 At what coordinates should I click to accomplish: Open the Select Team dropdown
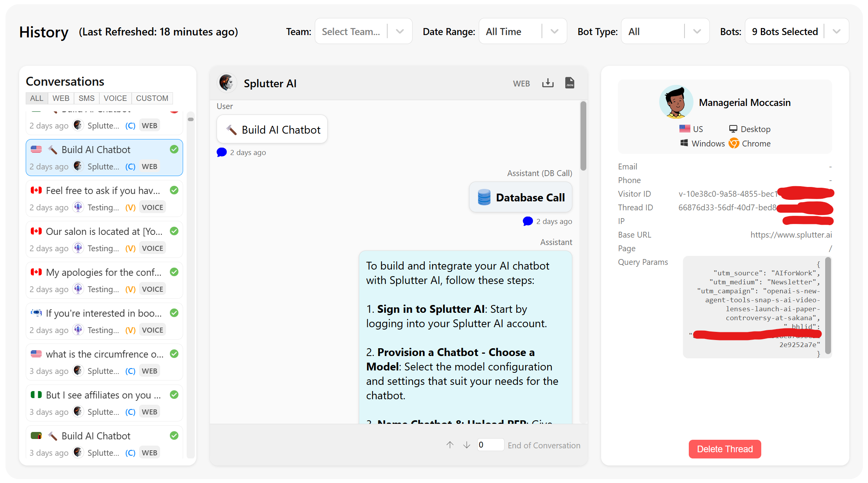pyautogui.click(x=363, y=32)
